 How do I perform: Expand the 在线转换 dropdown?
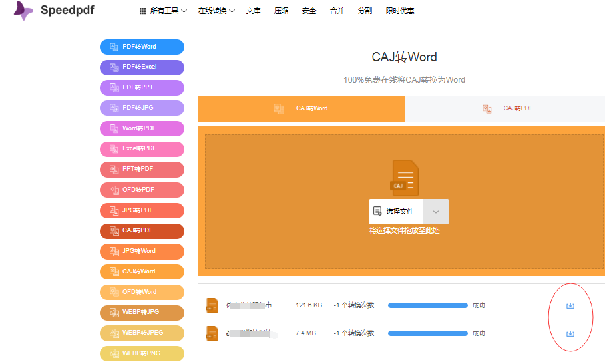(216, 11)
